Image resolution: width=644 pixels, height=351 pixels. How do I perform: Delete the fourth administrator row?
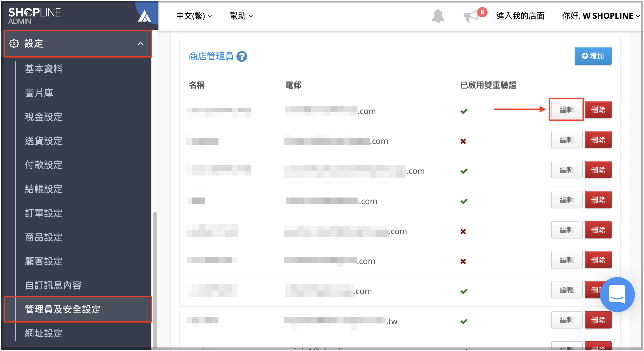(598, 200)
